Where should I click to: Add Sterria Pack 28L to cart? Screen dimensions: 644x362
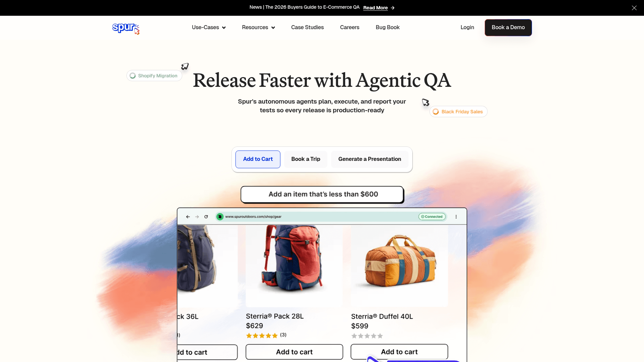coord(294,352)
